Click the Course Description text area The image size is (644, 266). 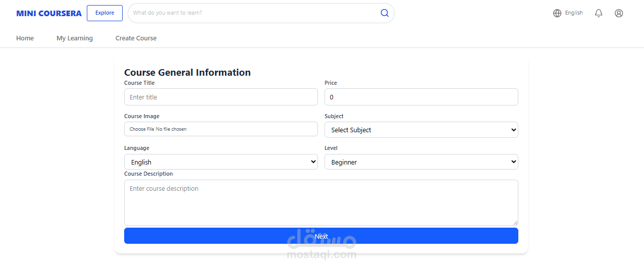pyautogui.click(x=321, y=202)
